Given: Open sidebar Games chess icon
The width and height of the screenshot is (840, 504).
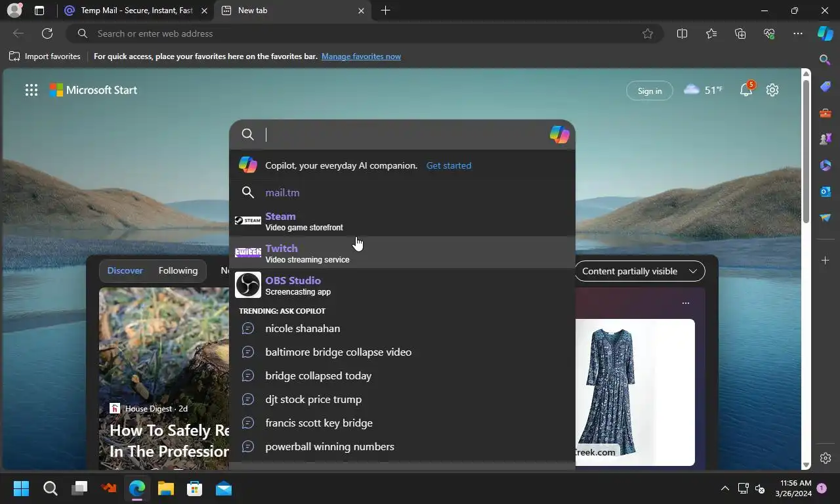Looking at the screenshot, I should pyautogui.click(x=826, y=139).
